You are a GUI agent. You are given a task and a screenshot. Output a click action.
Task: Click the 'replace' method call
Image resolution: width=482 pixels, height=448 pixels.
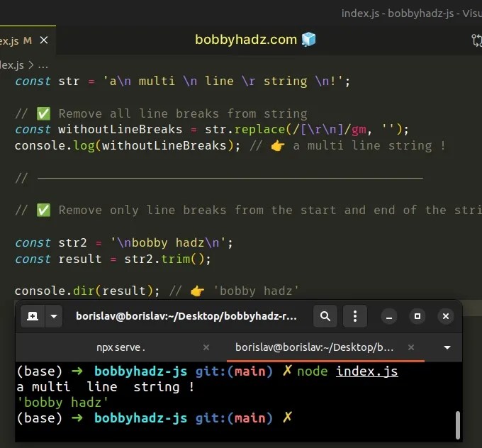[259, 130]
